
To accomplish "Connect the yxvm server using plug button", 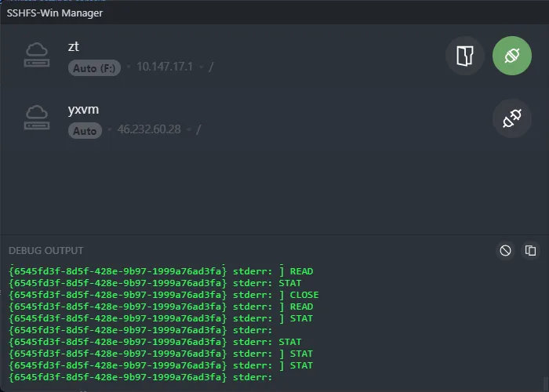I will tap(511, 118).
